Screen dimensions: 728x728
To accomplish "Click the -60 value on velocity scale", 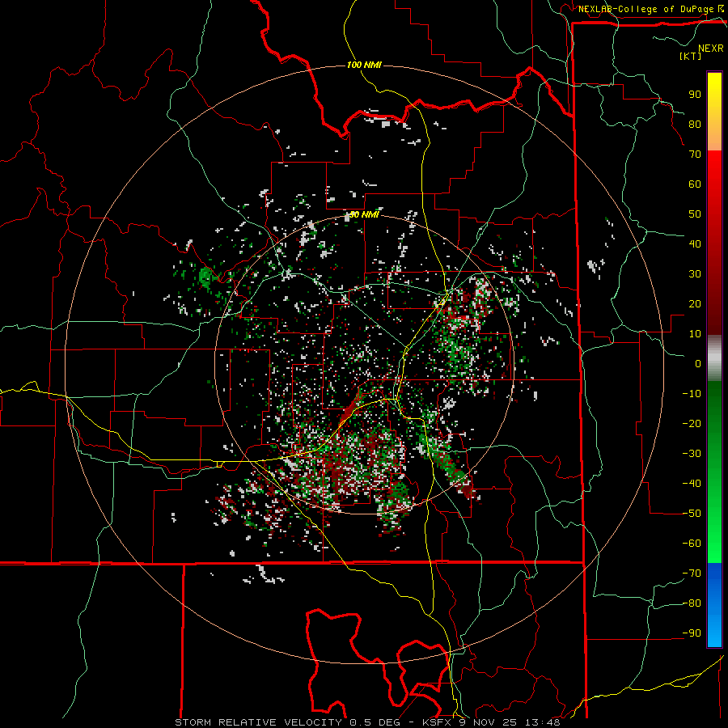I will coord(692,544).
